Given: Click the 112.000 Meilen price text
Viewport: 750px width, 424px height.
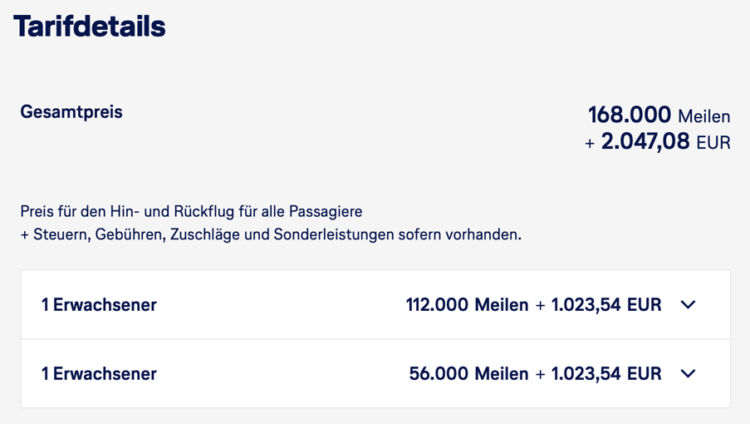Looking at the screenshot, I should [467, 305].
